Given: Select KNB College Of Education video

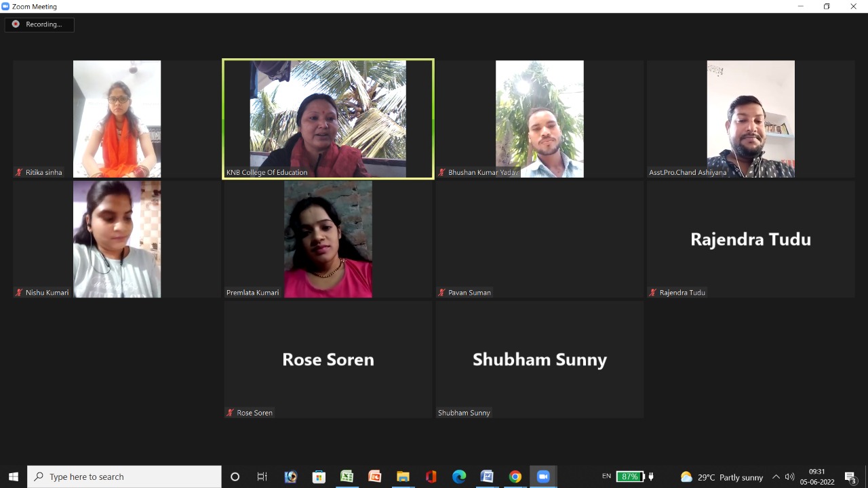Looking at the screenshot, I should coord(328,119).
